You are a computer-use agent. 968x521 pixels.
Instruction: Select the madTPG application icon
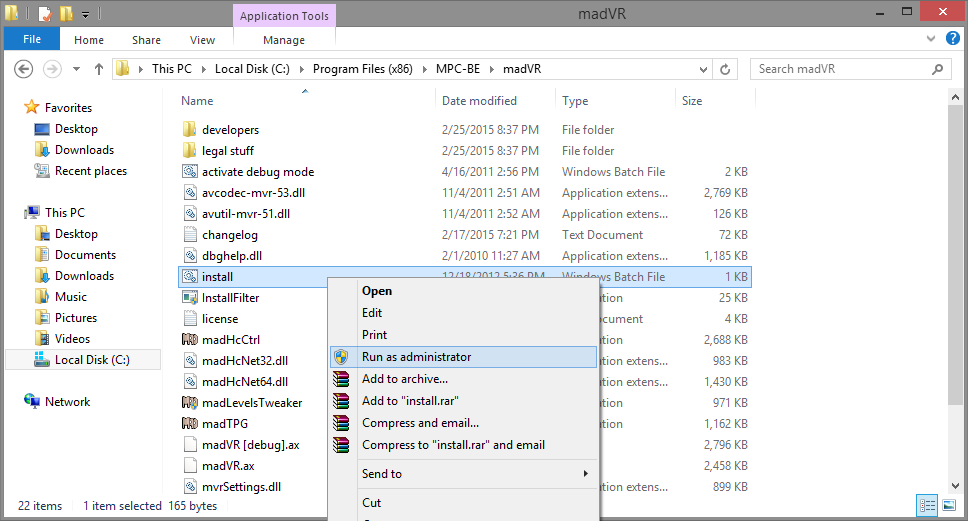pyautogui.click(x=190, y=423)
